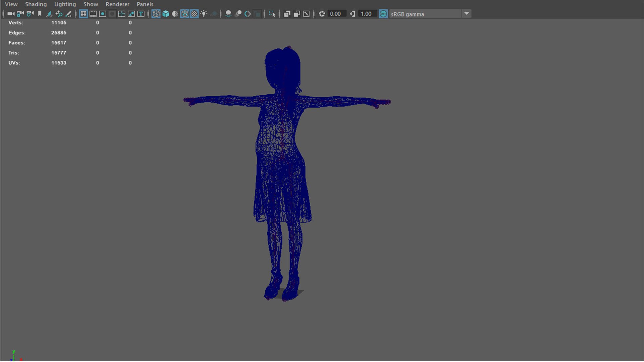Edit the Exposure value 0.00

[337, 14]
